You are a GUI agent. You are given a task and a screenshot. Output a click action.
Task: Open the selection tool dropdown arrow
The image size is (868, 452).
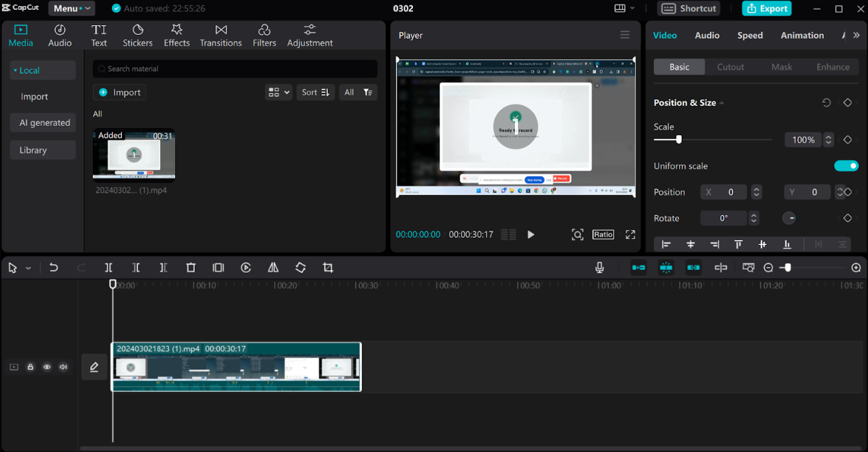point(28,268)
